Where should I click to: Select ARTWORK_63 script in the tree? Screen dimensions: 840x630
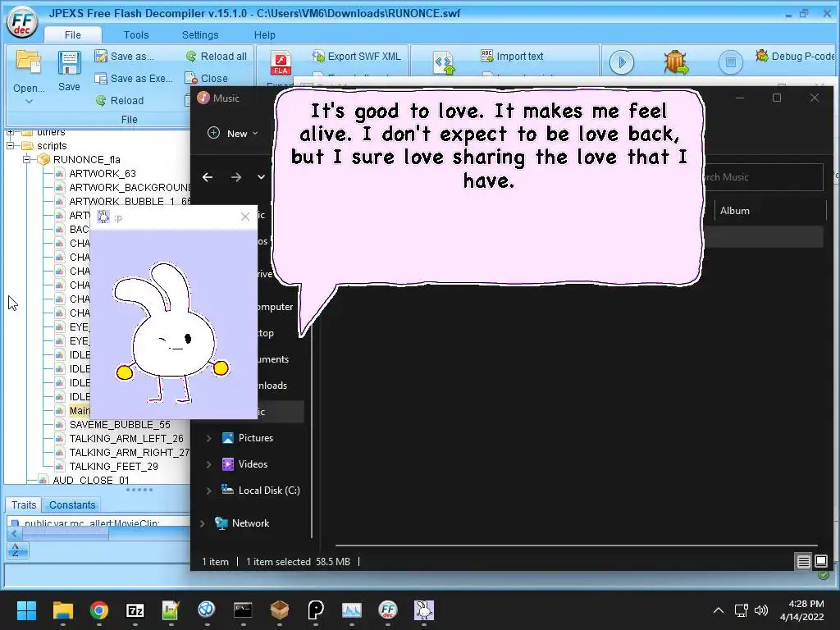[x=103, y=174]
